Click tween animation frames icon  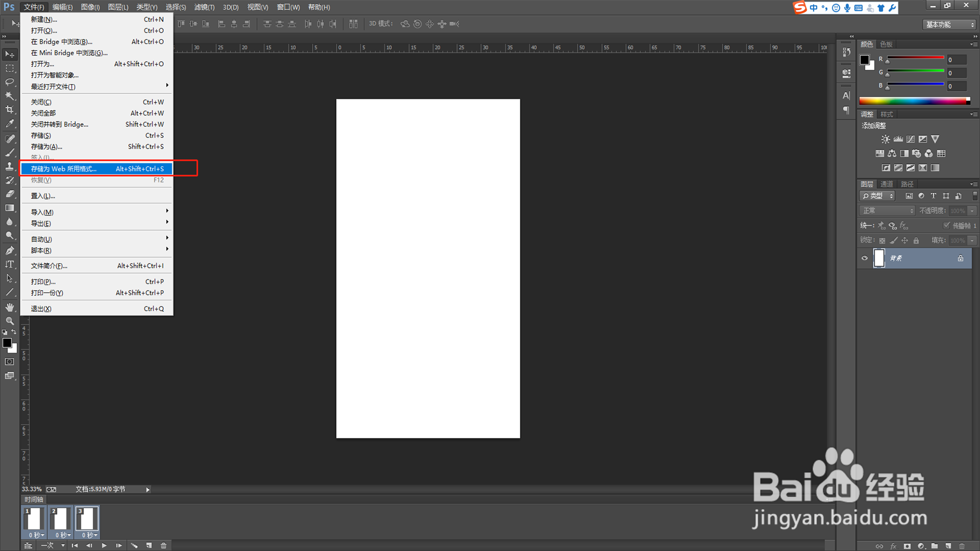point(134,545)
